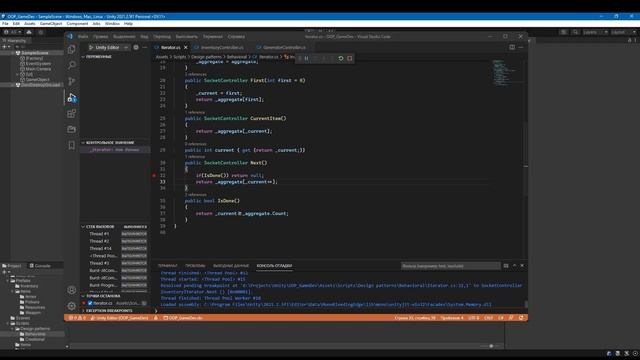The width and height of the screenshot is (640, 360).
Task: Adjust the Unity Project icon size slider
Action: pyautogui.click(x=491, y=346)
